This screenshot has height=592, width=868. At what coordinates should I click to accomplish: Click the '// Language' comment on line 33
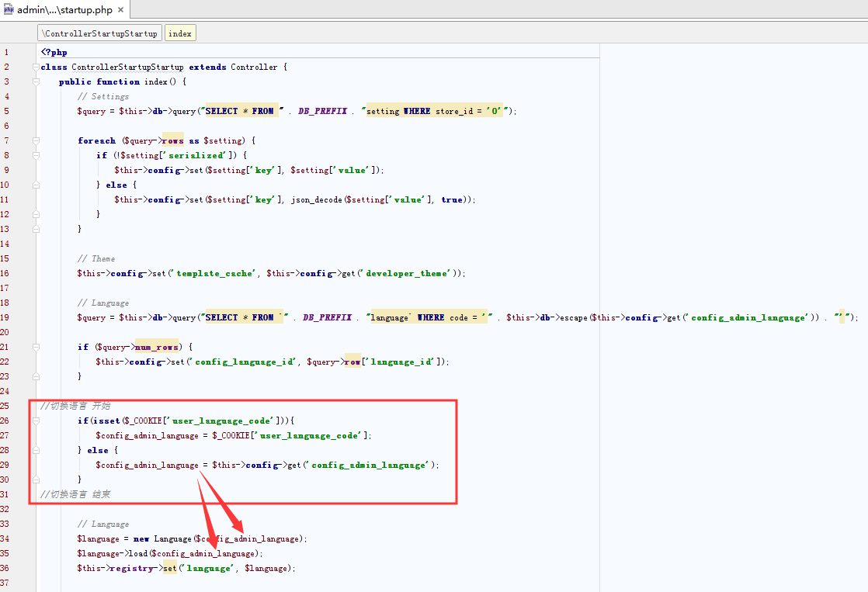103,524
